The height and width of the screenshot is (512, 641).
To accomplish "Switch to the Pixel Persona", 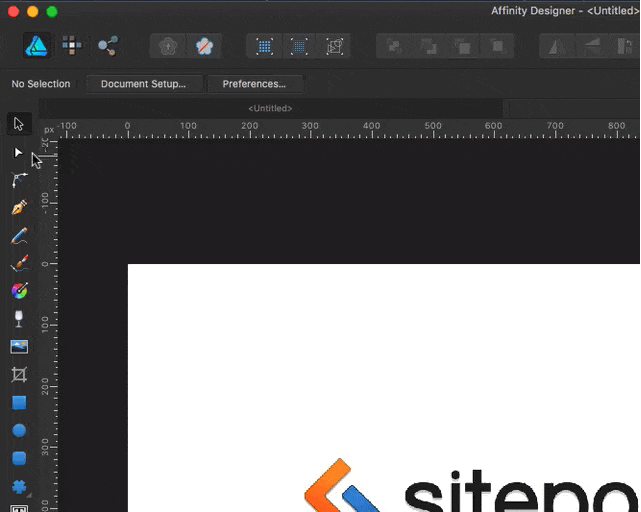I will pyautogui.click(x=72, y=45).
